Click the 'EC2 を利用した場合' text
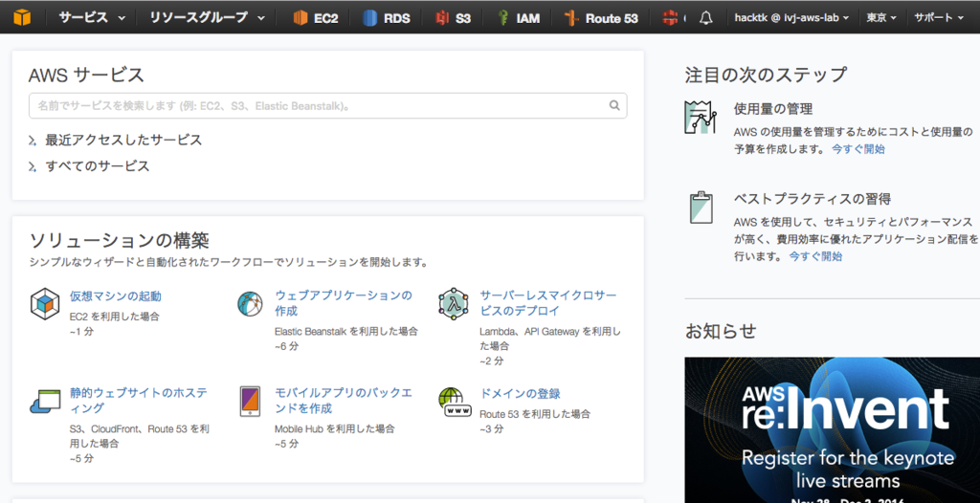Viewport: 980px width, 503px height. pos(115,317)
